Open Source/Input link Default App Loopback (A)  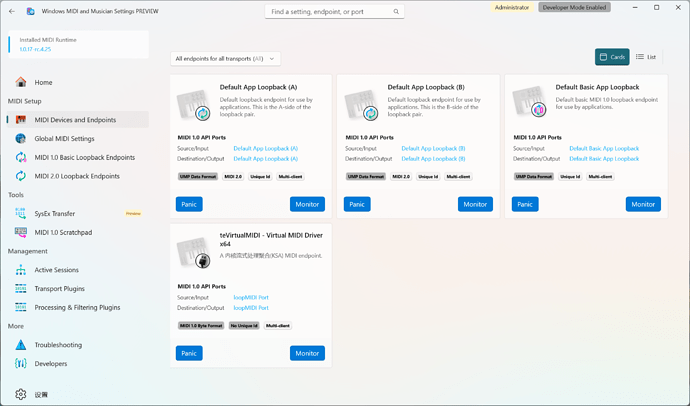tap(266, 148)
